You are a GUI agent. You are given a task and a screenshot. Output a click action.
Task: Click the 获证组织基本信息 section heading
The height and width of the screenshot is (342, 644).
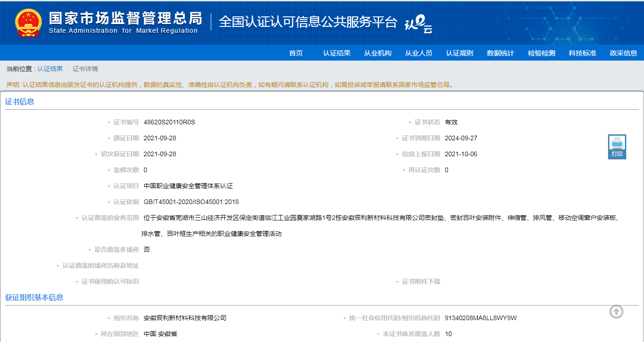[34, 297]
